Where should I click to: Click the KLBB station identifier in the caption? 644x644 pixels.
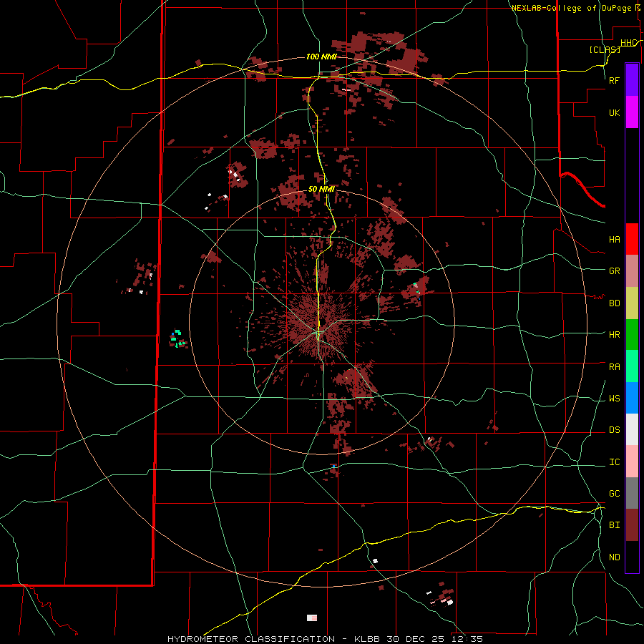coord(367,639)
